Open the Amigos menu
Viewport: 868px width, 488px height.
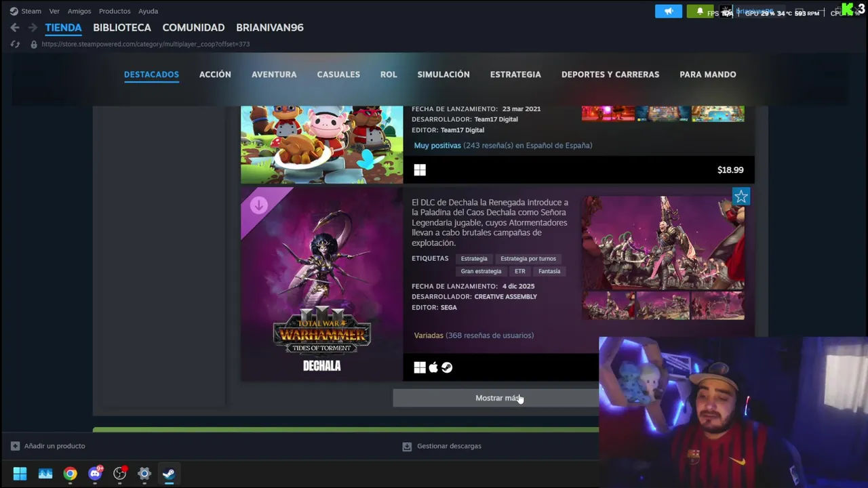pyautogui.click(x=79, y=11)
